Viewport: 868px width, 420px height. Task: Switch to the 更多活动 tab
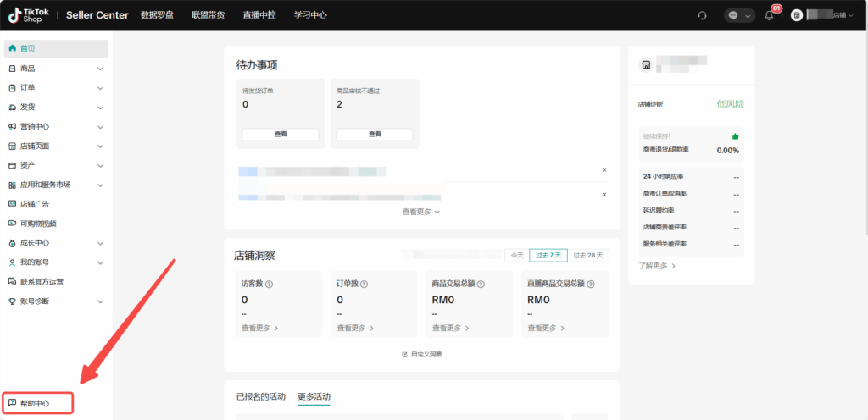point(314,396)
